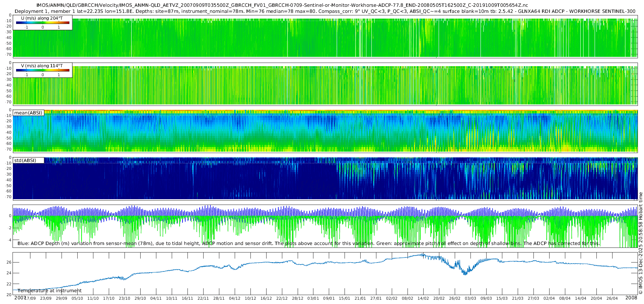The width and height of the screenshot is (644, 304).
Task: Click the U velocity colorbar legend
Action: pos(43,23)
